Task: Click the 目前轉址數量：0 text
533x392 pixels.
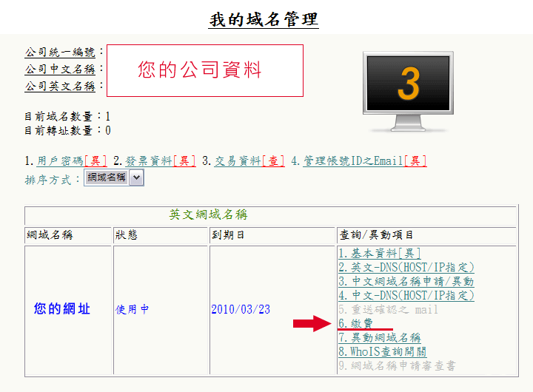Action: [x=67, y=130]
